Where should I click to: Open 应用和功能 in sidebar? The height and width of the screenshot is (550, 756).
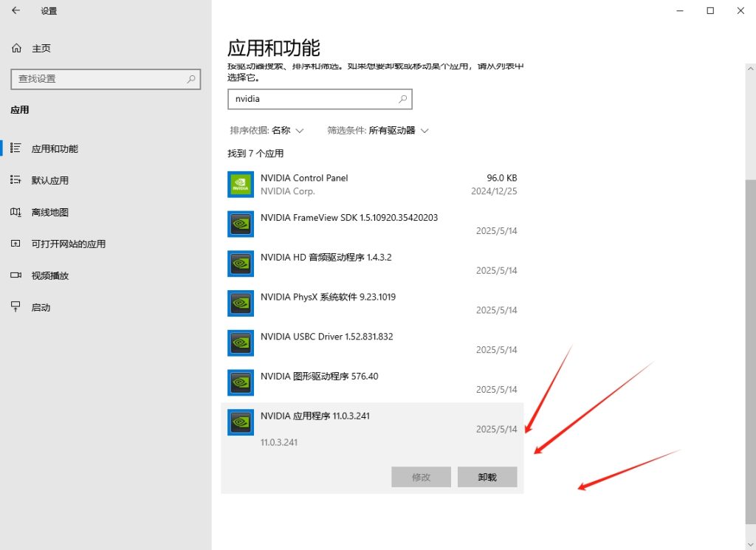(55, 148)
